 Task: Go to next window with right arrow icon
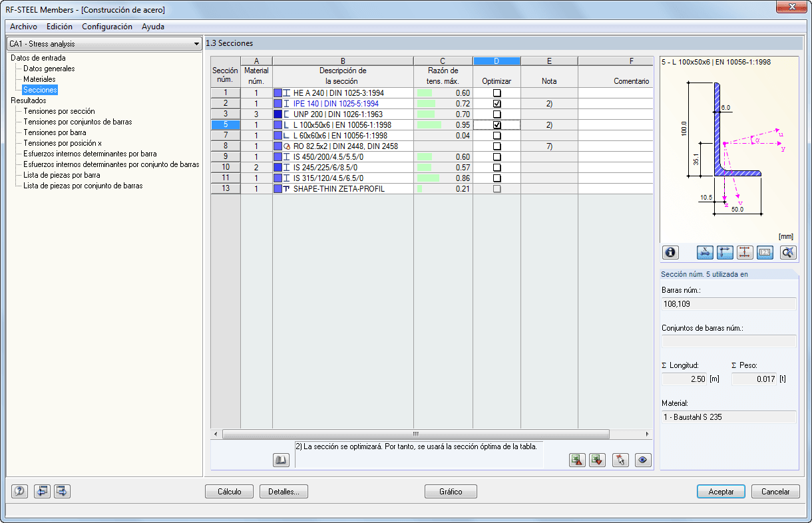tap(63, 492)
